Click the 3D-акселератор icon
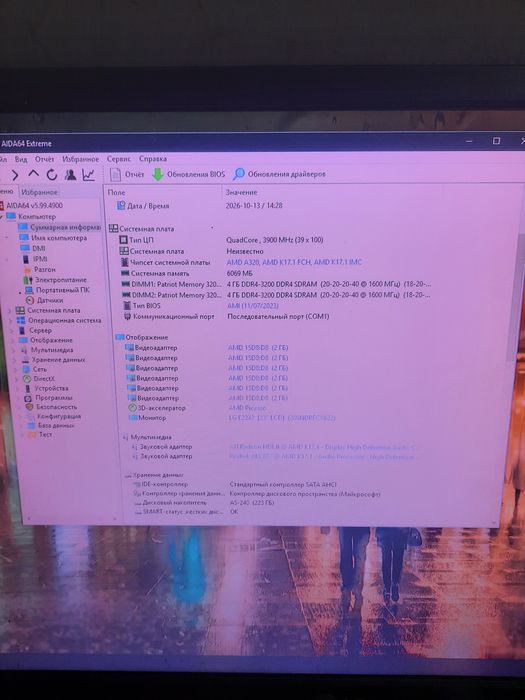Screen dimensions: 525x700 (x=132, y=408)
